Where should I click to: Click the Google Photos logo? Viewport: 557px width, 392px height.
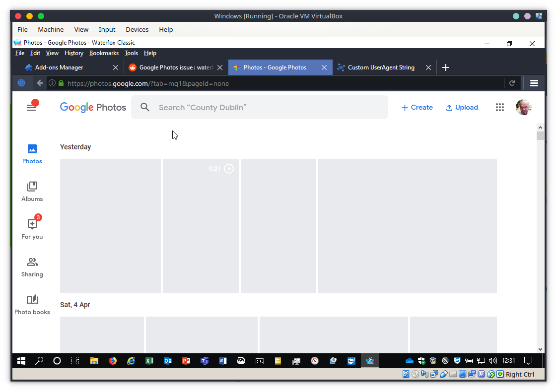[93, 107]
